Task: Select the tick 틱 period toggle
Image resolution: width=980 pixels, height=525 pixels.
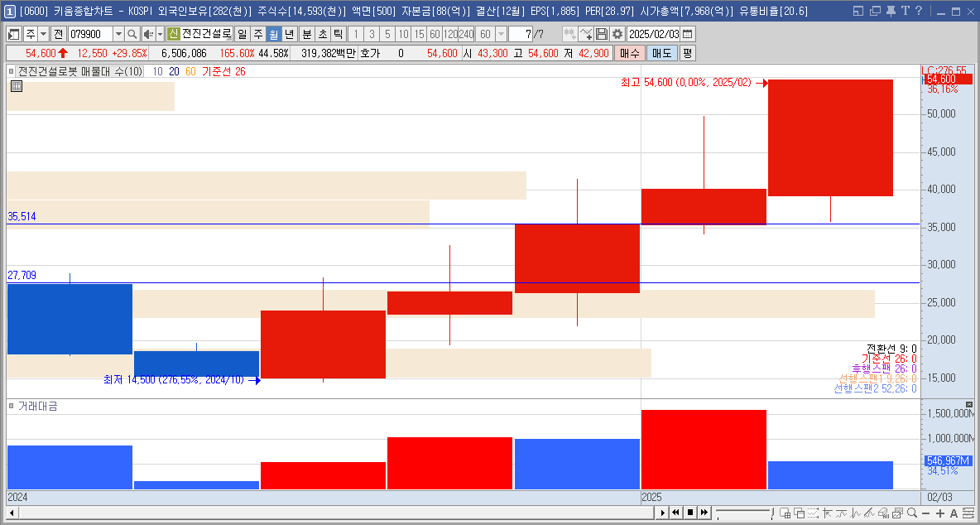Action: pyautogui.click(x=338, y=35)
